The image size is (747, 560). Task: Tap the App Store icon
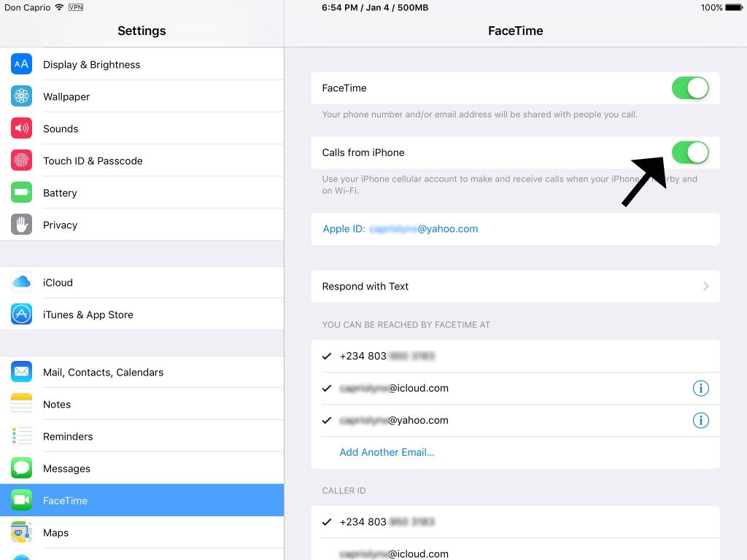(21, 314)
